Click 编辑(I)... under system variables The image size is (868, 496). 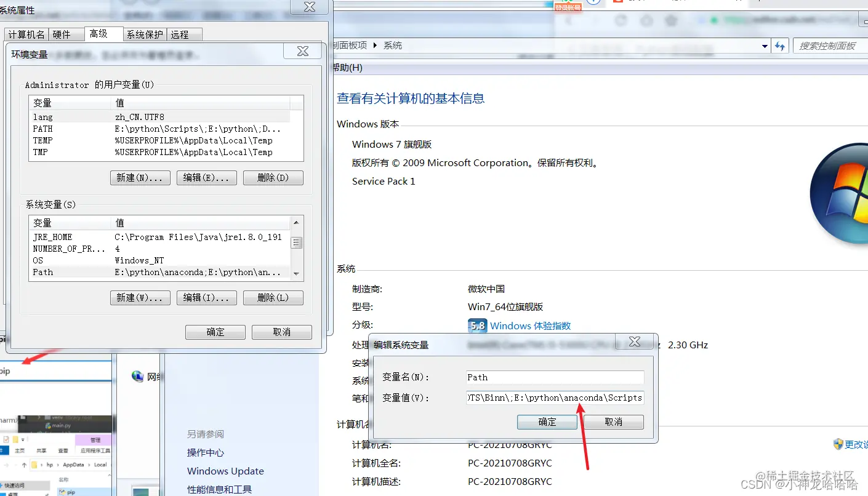click(207, 298)
